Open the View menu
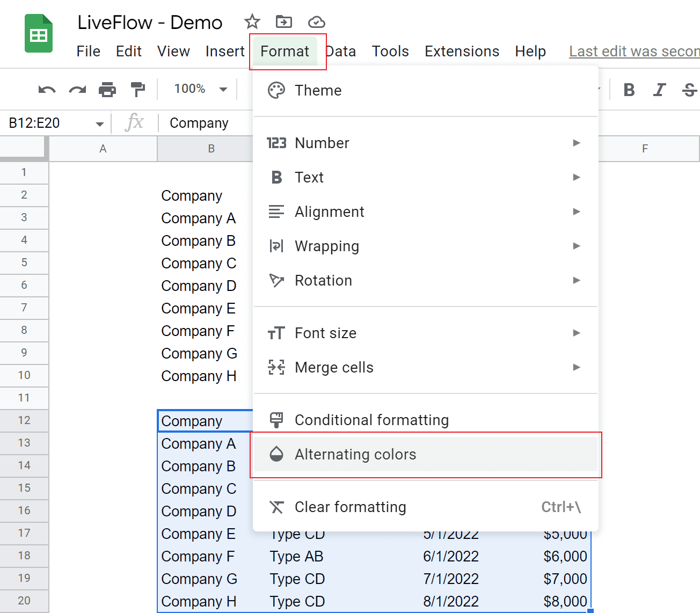This screenshot has width=700, height=613. coord(173,52)
